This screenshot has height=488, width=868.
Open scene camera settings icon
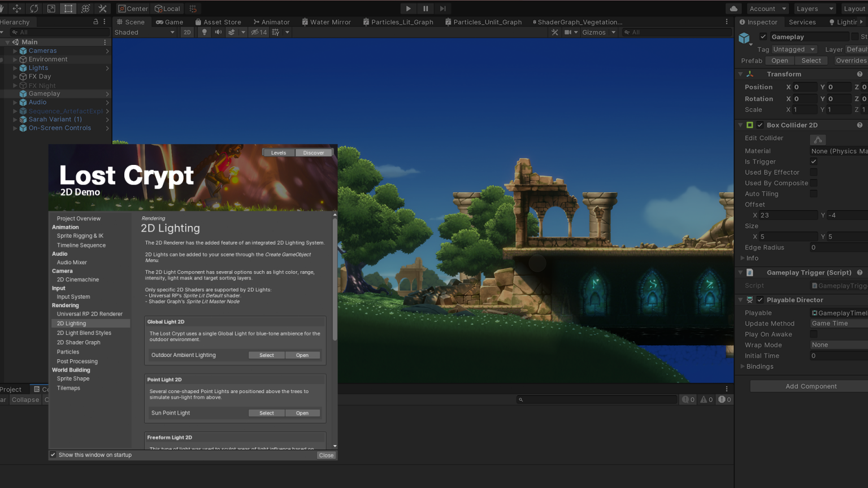click(x=568, y=32)
